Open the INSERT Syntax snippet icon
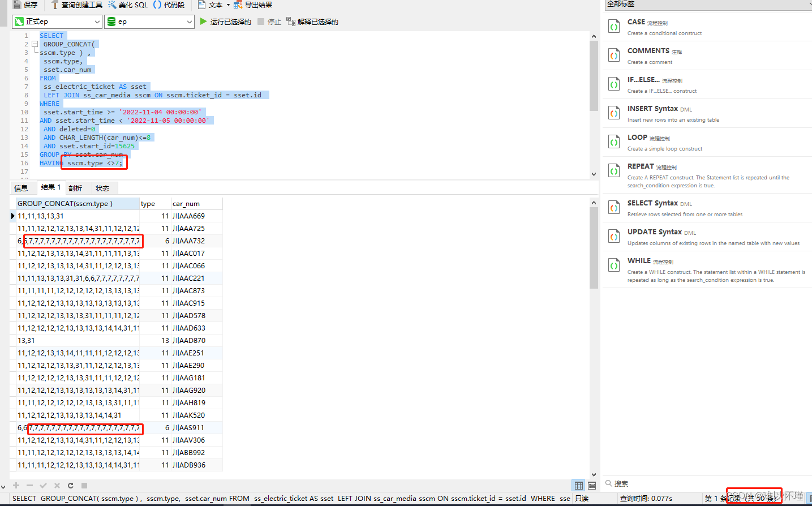Screen dimensions: 812x506 click(614, 113)
